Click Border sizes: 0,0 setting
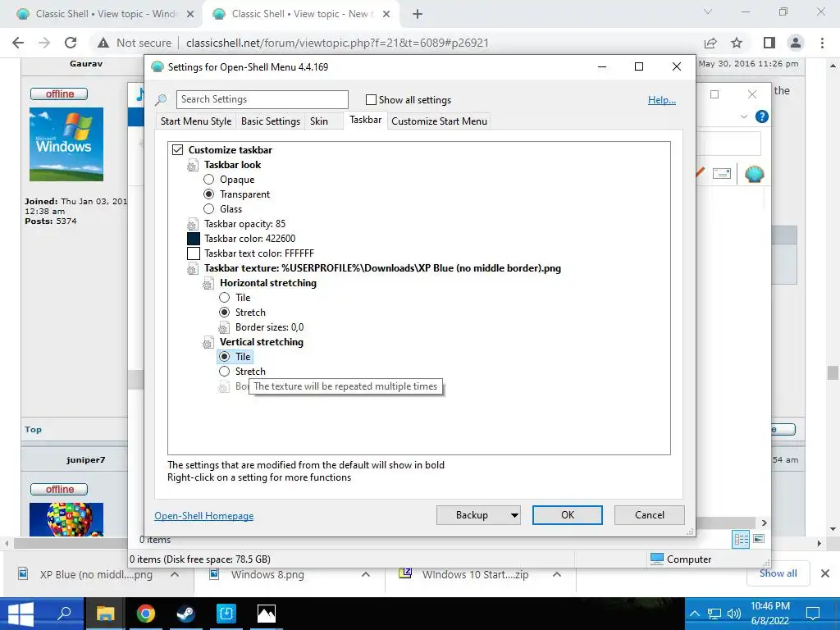Image resolution: width=840 pixels, height=630 pixels. (269, 327)
